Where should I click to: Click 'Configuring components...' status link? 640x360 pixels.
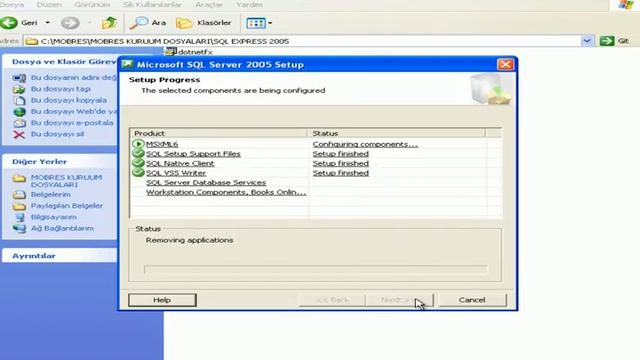365,144
